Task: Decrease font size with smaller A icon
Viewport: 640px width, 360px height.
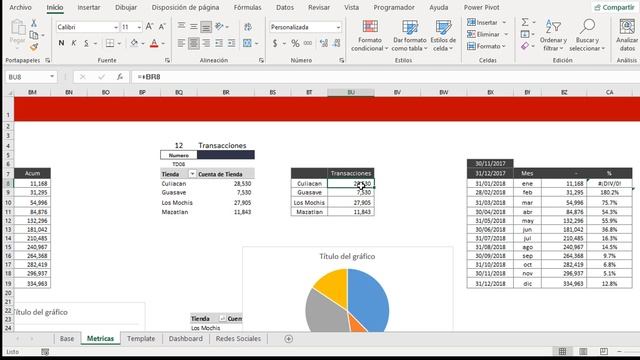Action: pos(162,27)
